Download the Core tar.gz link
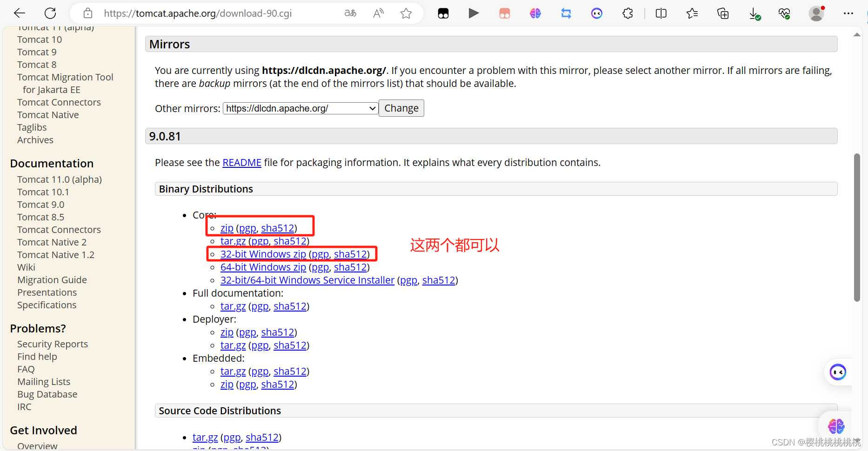Screen dimensions: 868x451 233,241
